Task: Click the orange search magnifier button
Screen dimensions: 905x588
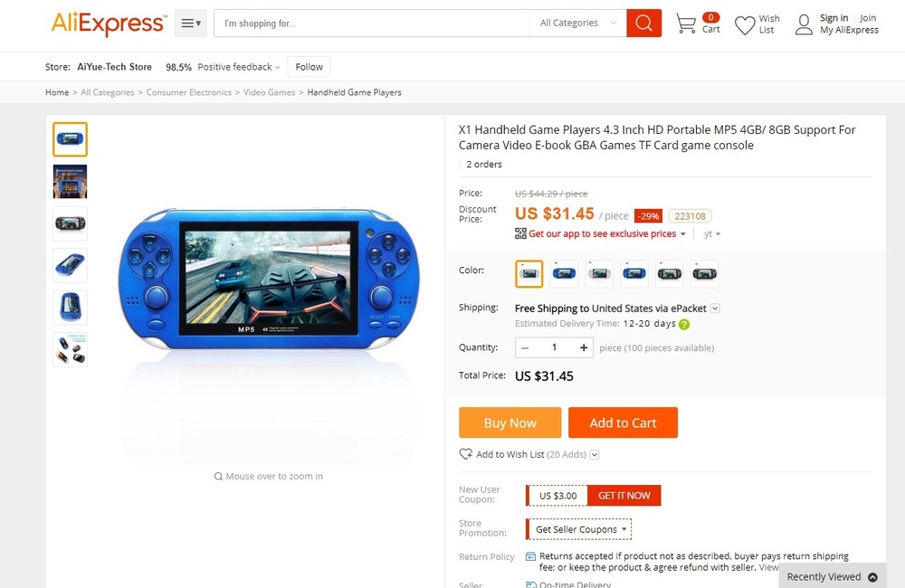Action: [643, 24]
